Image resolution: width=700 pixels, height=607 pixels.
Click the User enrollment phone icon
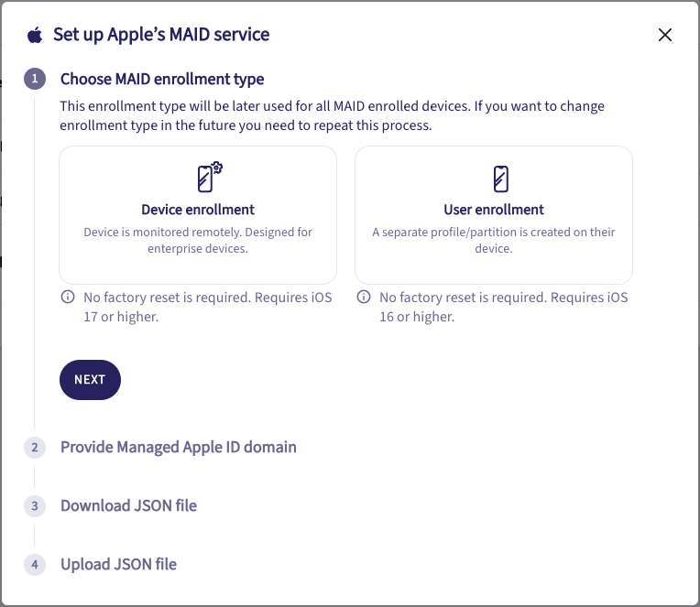pyautogui.click(x=500, y=178)
